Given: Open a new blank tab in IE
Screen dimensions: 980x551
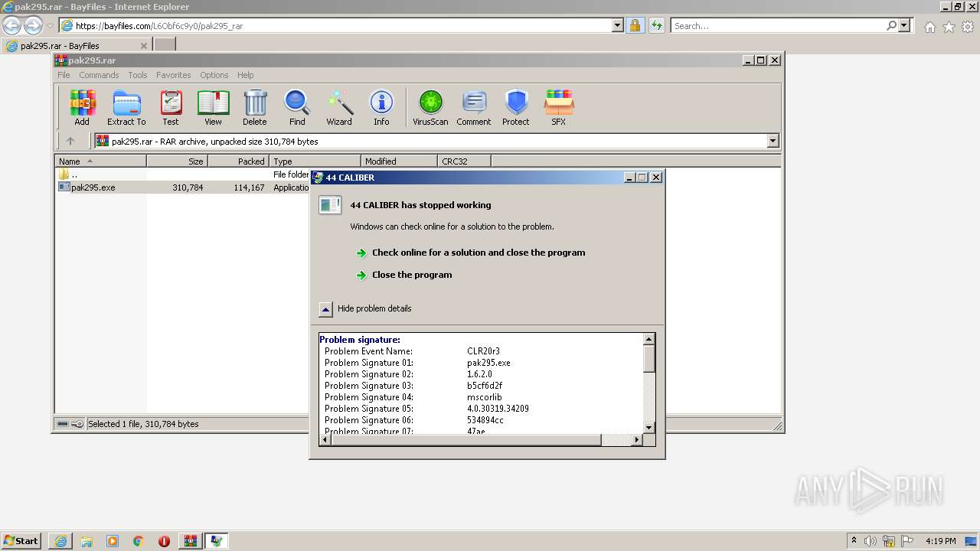Looking at the screenshot, I should pyautogui.click(x=165, y=44).
